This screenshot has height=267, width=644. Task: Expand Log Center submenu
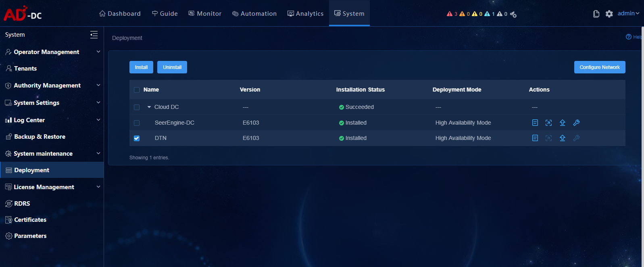[98, 120]
